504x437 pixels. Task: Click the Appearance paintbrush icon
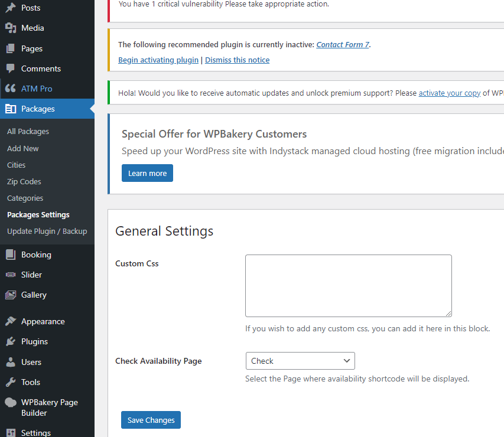click(x=11, y=321)
